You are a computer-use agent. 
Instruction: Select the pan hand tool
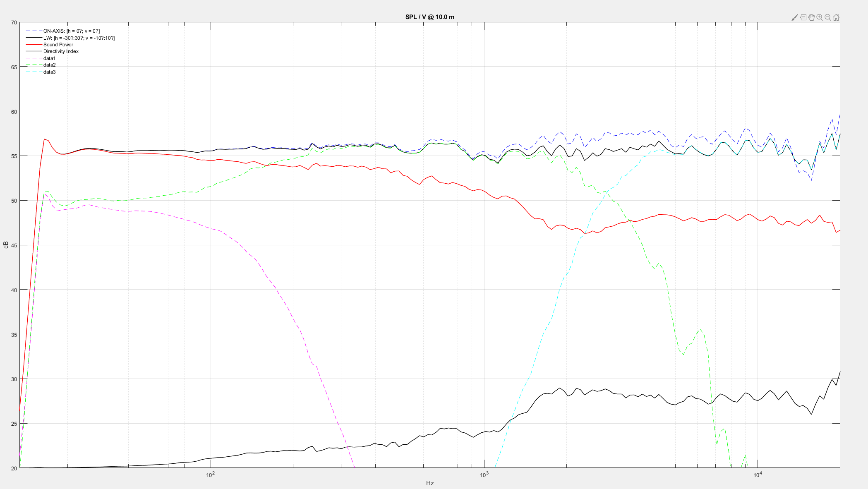click(811, 17)
